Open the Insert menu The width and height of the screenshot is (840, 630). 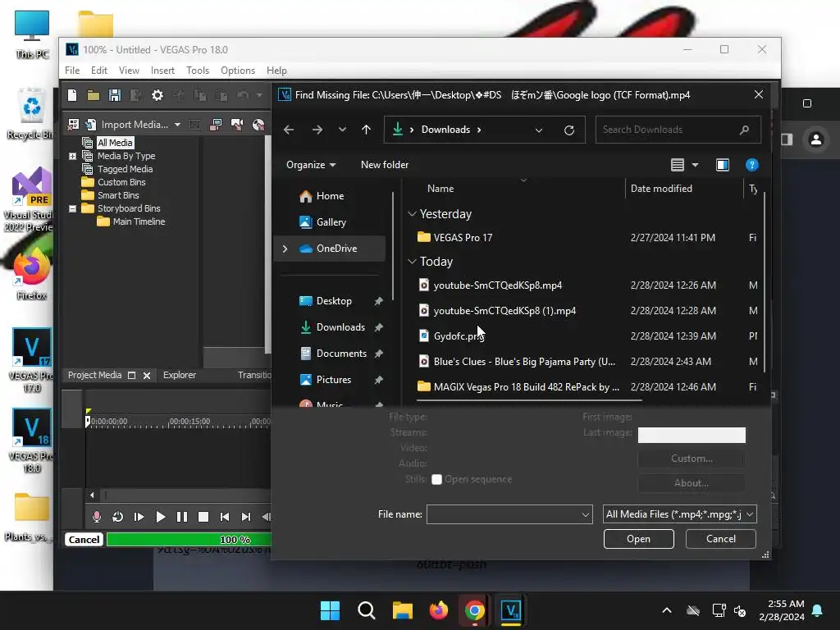pyautogui.click(x=162, y=71)
